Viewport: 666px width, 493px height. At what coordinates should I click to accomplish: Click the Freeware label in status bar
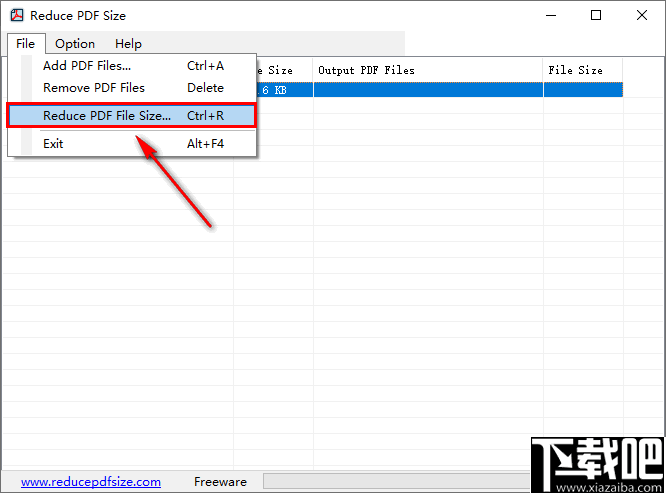220,482
